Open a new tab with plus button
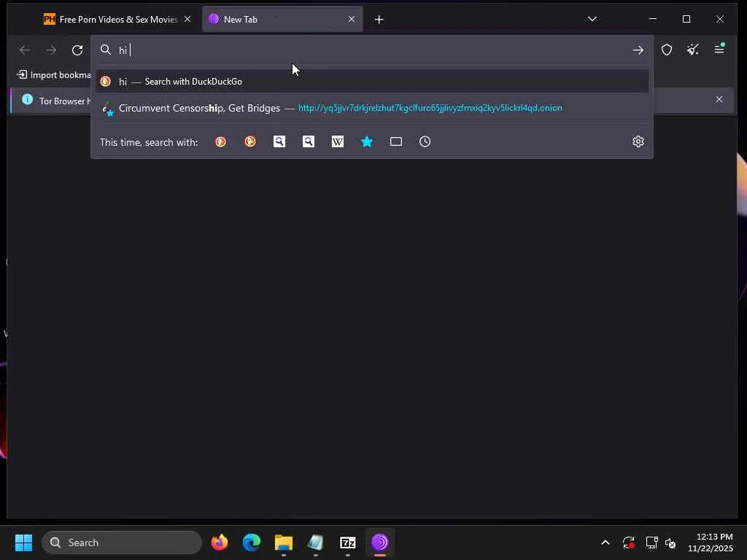Viewport: 747px width, 560px height. [379, 20]
